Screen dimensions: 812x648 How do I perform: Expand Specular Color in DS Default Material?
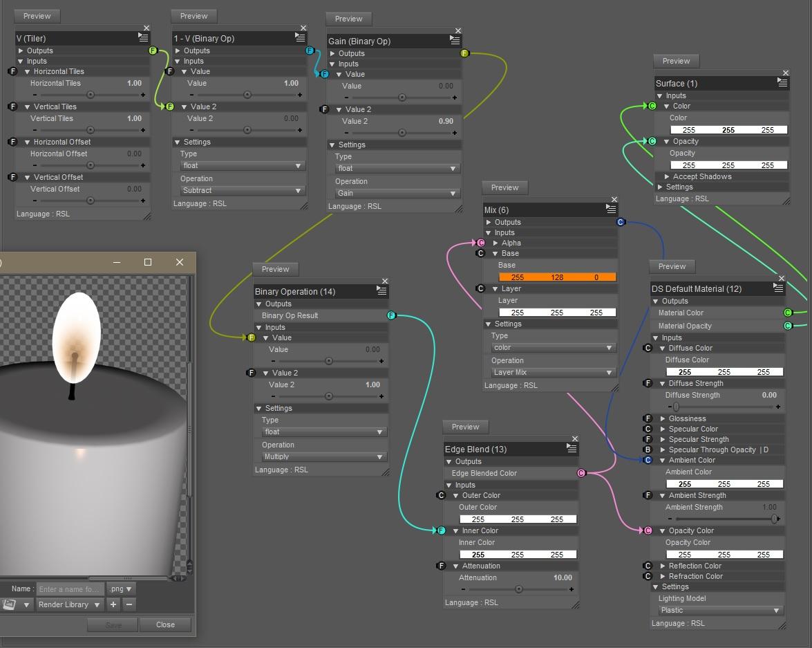click(663, 429)
